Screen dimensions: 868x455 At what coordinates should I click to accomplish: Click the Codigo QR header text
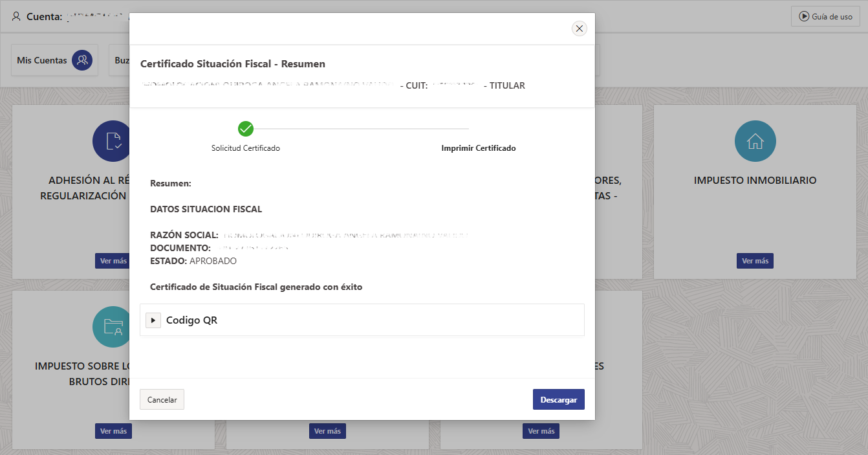click(x=191, y=320)
